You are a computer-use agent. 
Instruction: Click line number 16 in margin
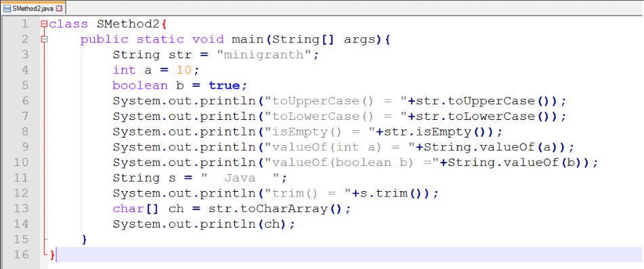click(x=21, y=255)
